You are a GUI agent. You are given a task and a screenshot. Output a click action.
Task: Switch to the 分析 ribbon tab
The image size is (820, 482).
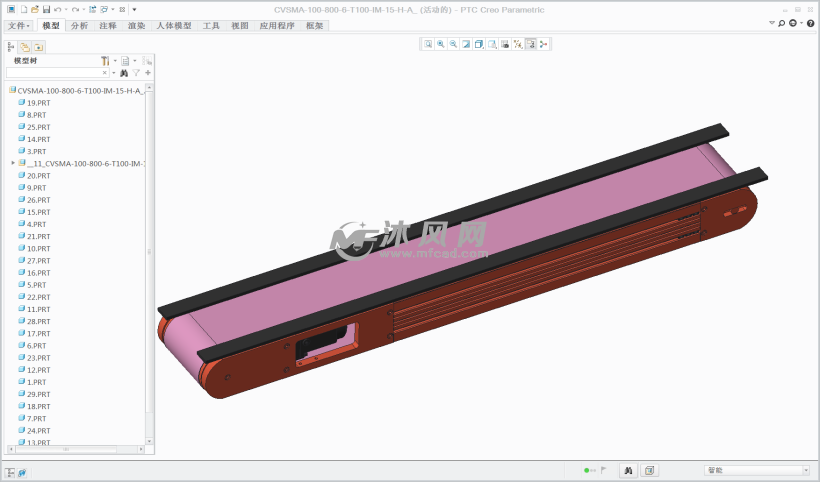click(x=79, y=26)
